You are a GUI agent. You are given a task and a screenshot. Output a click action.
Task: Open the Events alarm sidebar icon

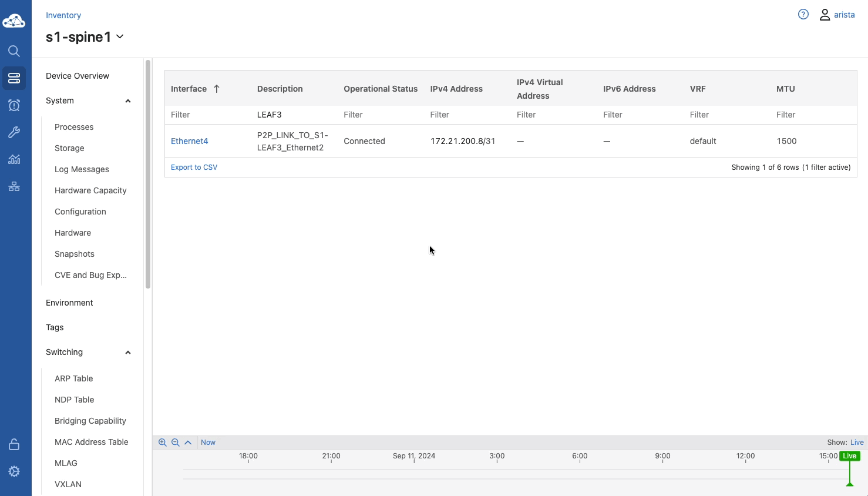click(14, 105)
